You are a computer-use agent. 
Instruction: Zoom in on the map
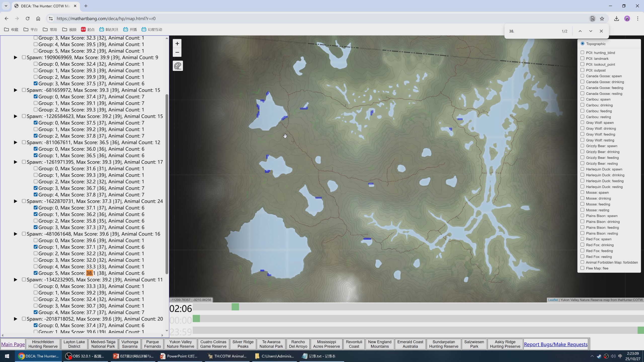[x=177, y=43]
